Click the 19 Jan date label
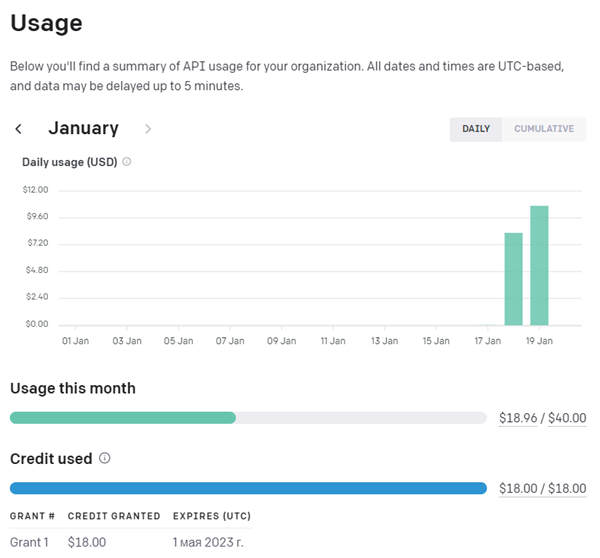This screenshot has height=558, width=600. (x=539, y=341)
